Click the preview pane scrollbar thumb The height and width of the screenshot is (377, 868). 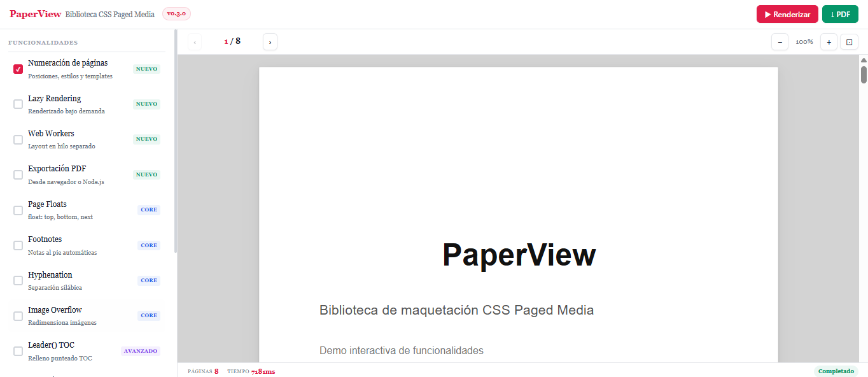[x=864, y=75]
